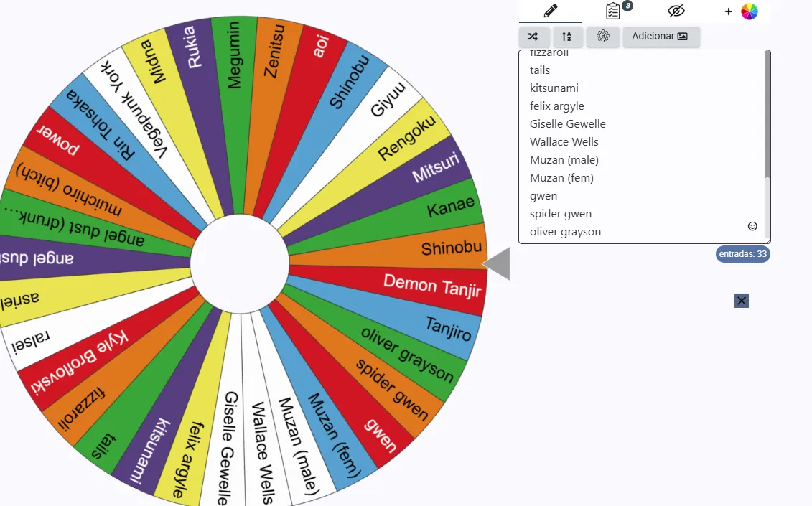
Task: Select 'gwen' line in the entries list
Action: pos(543,196)
